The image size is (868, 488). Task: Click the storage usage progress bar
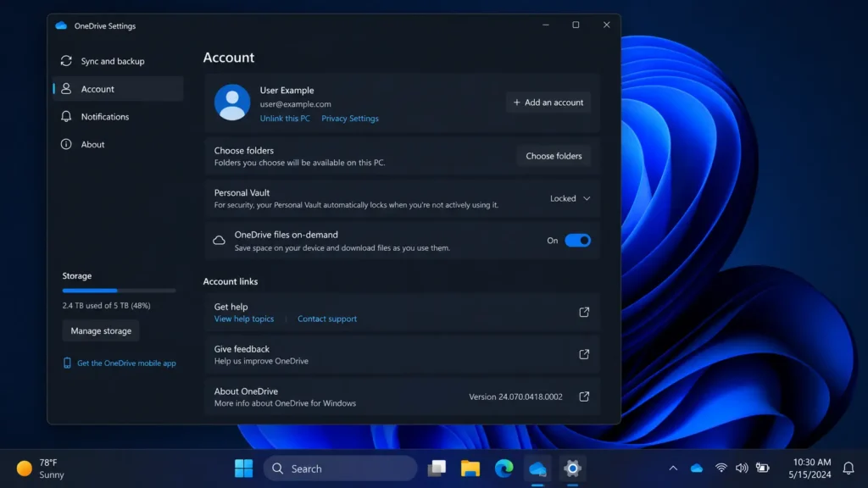tap(119, 291)
